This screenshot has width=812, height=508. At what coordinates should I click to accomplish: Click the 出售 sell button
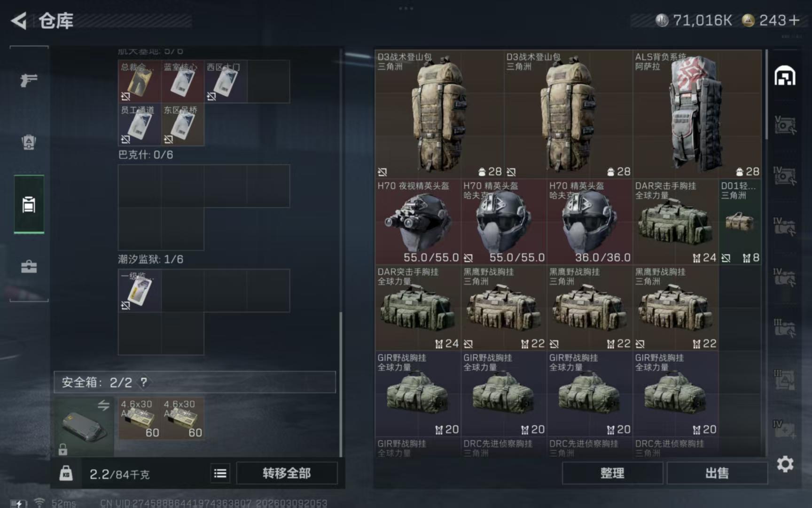point(717,473)
